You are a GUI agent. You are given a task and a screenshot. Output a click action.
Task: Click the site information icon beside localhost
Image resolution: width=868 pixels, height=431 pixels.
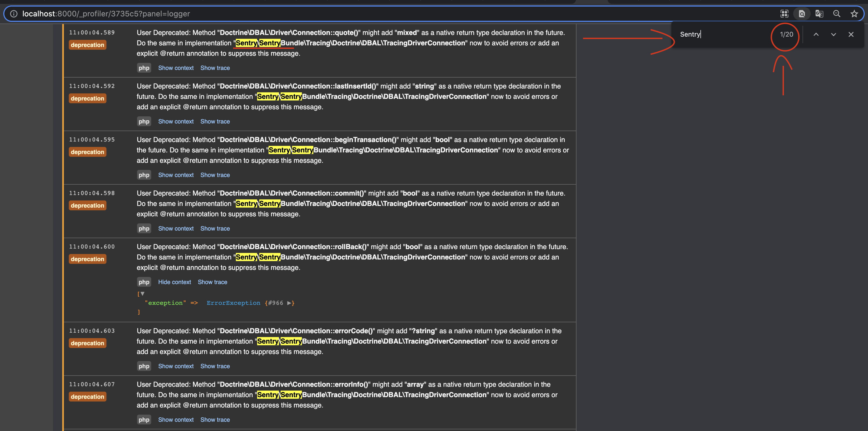click(14, 14)
